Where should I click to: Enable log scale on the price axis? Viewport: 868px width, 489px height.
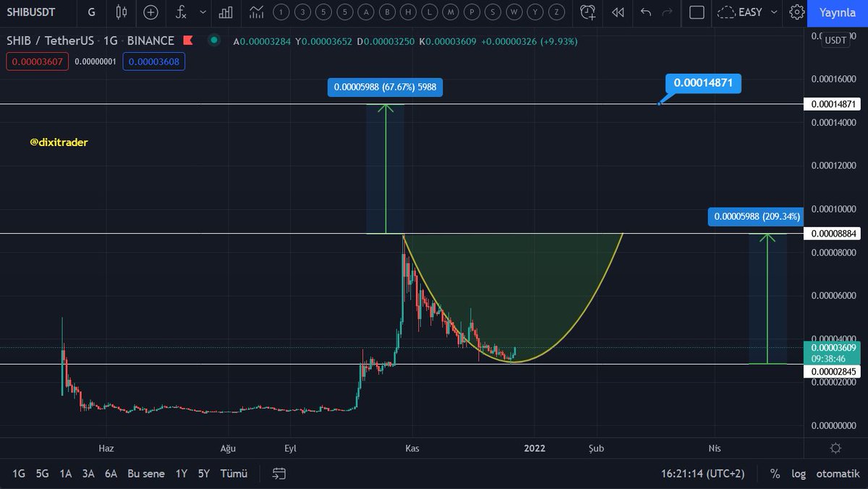799,474
